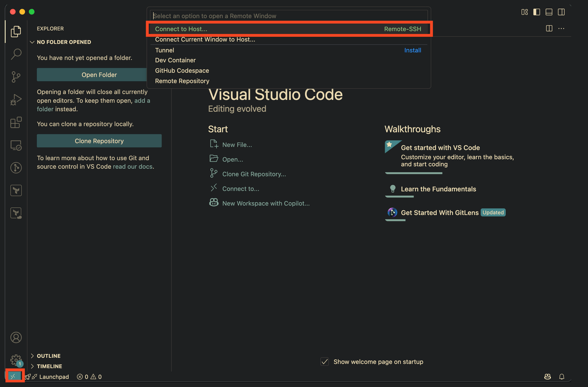The image size is (588, 387).
Task: Click the remote indicator in the status bar
Action: tap(13, 376)
